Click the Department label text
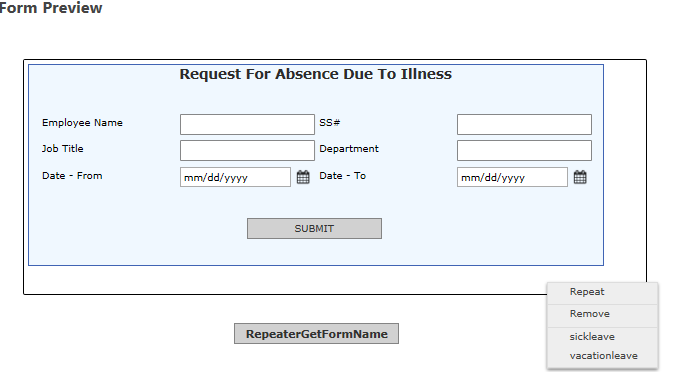The height and width of the screenshot is (372, 680). [349, 149]
